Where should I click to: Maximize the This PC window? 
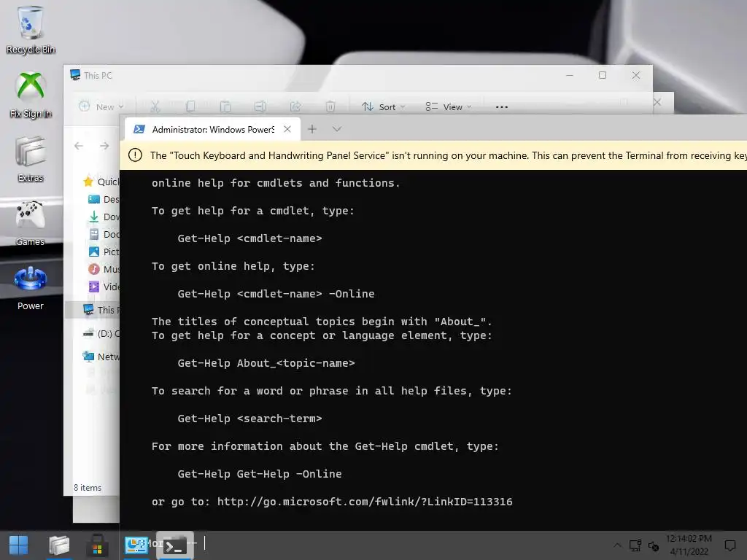tap(603, 75)
